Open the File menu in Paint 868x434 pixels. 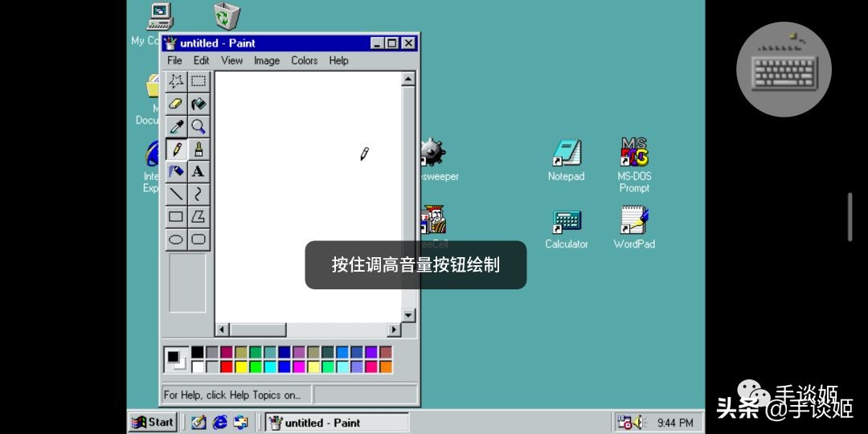click(174, 60)
